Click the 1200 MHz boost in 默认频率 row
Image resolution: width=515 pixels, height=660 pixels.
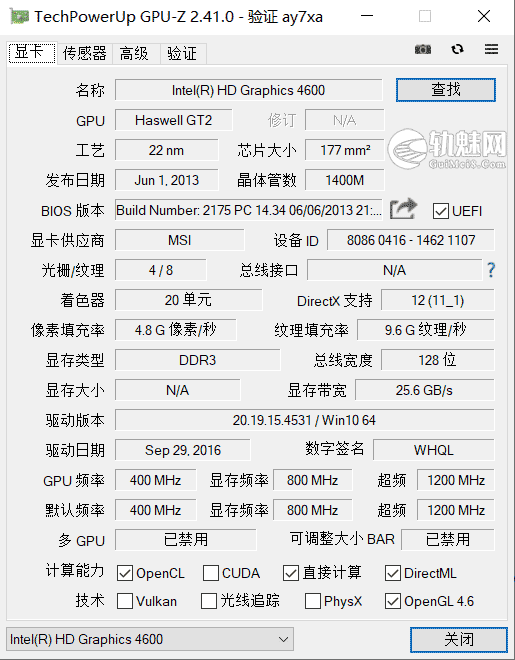click(x=456, y=510)
